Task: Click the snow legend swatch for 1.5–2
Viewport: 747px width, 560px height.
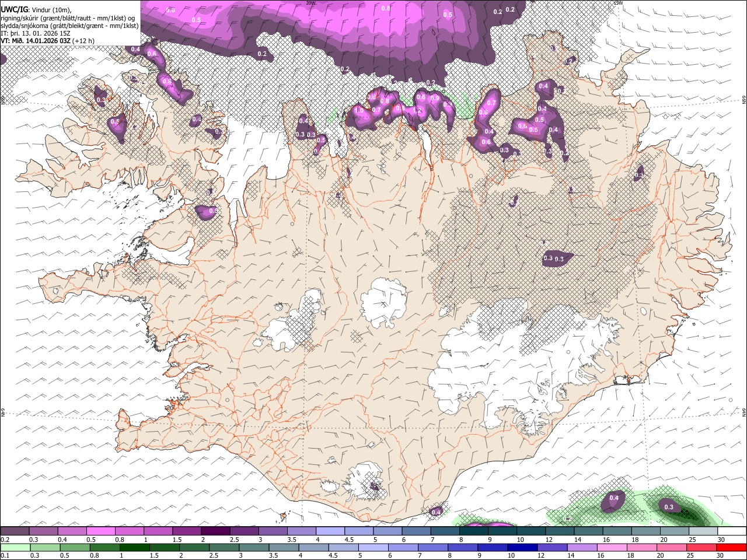Action: [187, 531]
